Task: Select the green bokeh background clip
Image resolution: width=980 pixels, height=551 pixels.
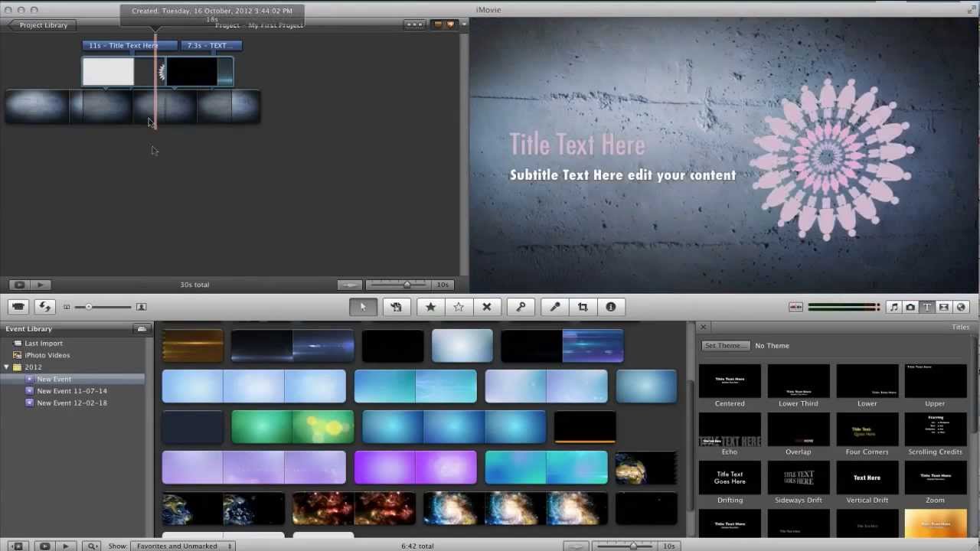Action: point(292,427)
